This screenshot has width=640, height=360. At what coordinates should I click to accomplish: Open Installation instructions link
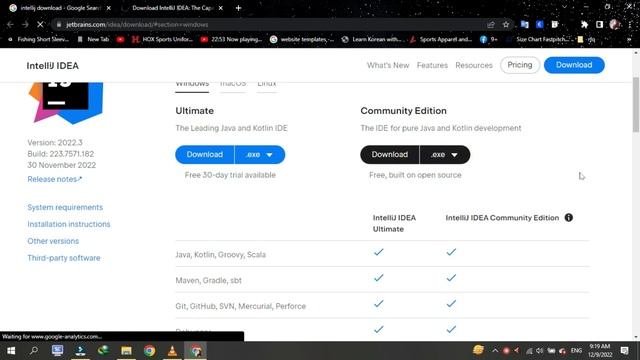click(x=69, y=224)
